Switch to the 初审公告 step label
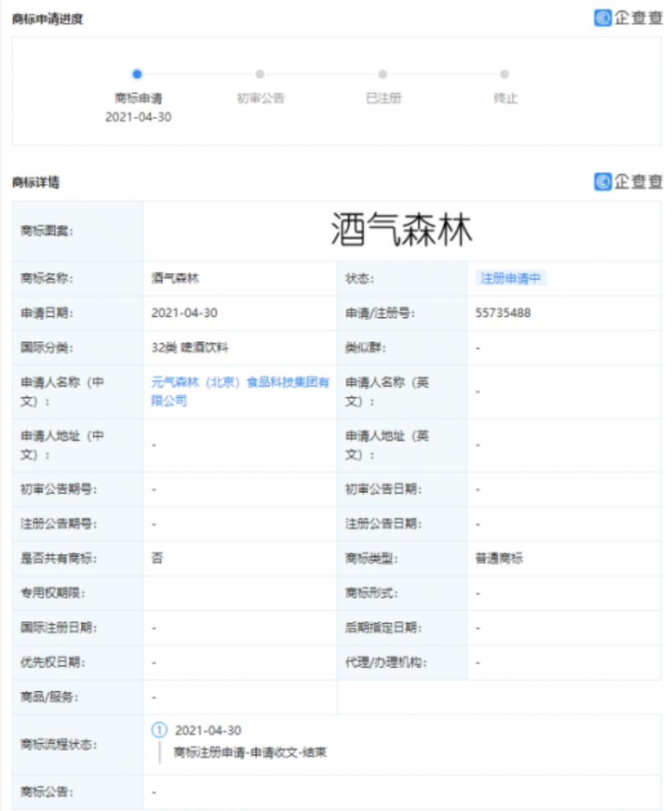 pyautogui.click(x=260, y=98)
